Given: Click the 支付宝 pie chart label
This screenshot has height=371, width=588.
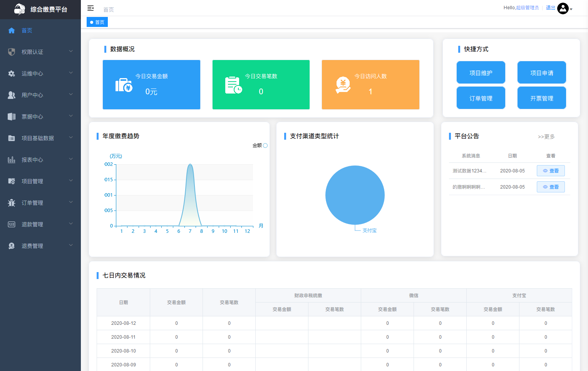Looking at the screenshot, I should tap(370, 231).
